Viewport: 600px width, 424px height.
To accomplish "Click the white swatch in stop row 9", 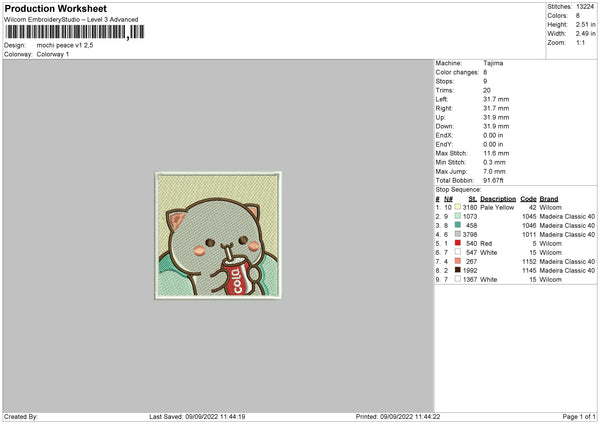I will 458,279.
